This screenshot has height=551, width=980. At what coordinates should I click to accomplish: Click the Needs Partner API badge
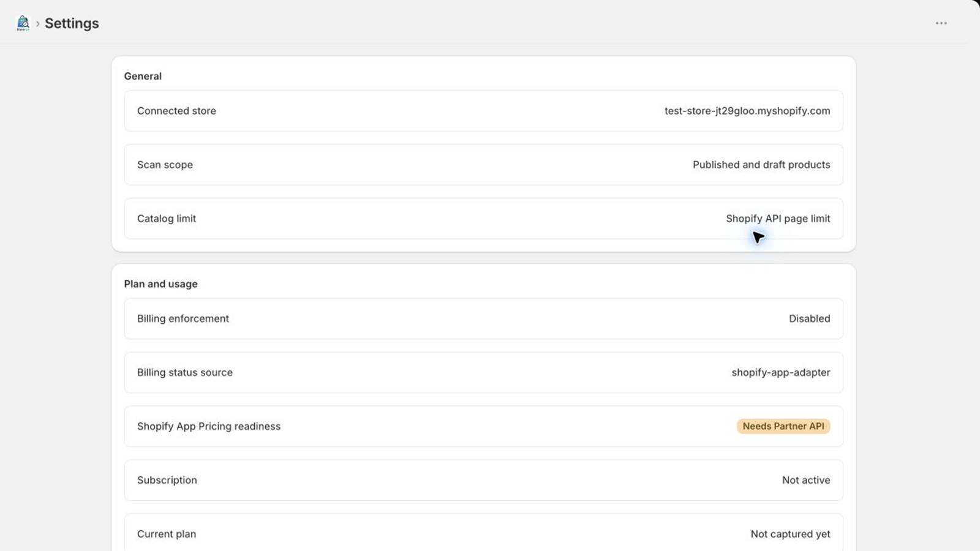(783, 426)
